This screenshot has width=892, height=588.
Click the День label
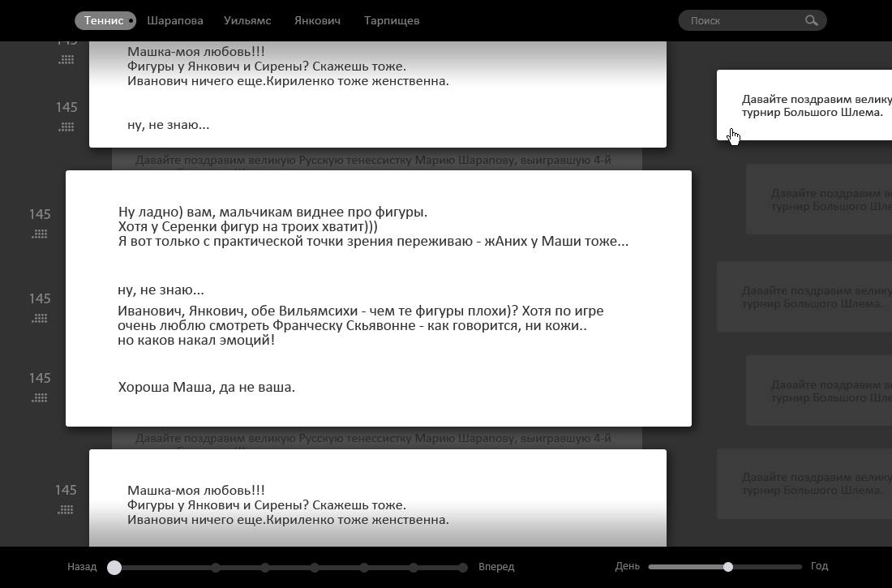(x=628, y=566)
